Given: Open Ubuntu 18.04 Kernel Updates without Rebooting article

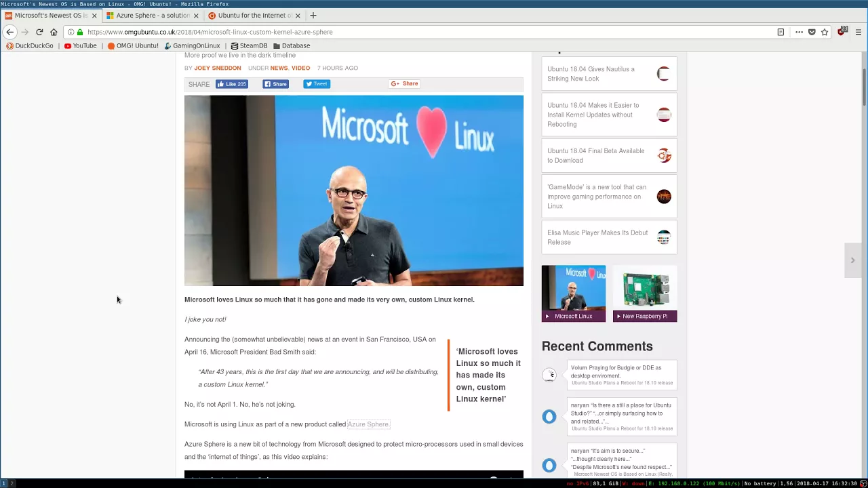Looking at the screenshot, I should click(x=593, y=115).
